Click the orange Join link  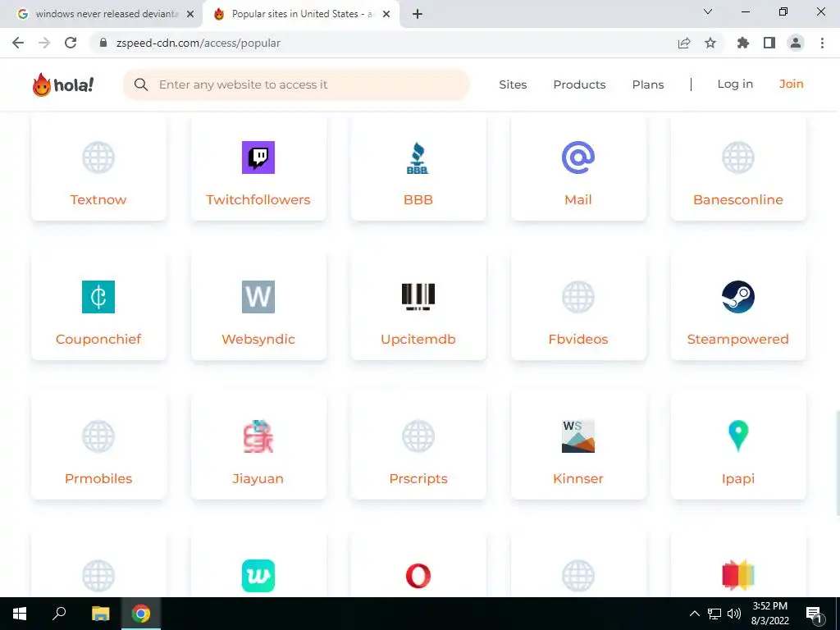(791, 84)
